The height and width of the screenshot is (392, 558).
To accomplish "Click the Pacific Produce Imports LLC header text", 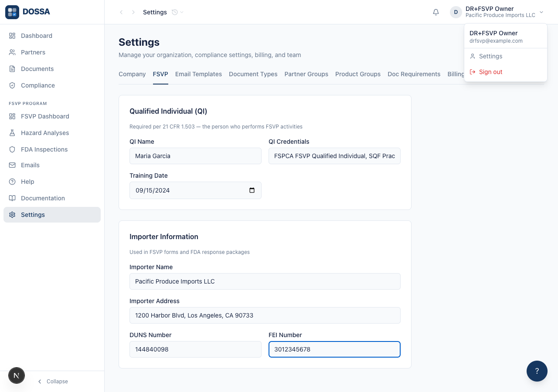I will point(500,15).
